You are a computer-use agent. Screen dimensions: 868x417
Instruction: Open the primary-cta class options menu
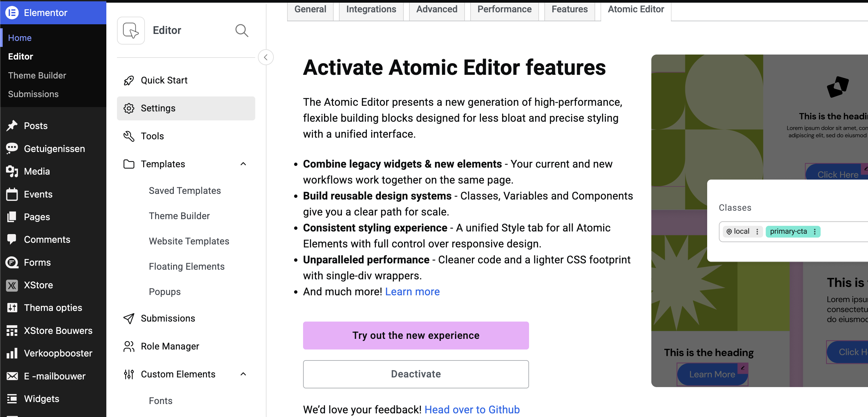(815, 231)
